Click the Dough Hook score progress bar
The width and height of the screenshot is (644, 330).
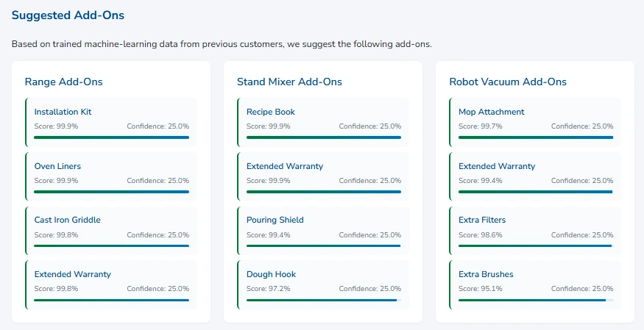(x=323, y=300)
